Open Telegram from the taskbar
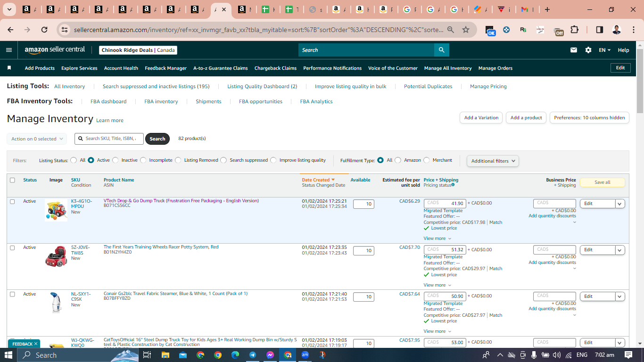This screenshot has height=362, width=644. point(253,355)
